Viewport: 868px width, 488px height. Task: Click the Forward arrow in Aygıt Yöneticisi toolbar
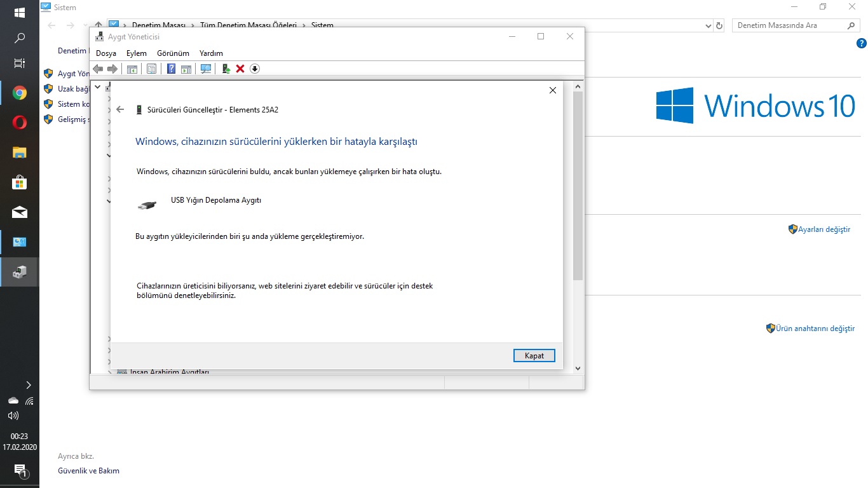click(x=112, y=69)
